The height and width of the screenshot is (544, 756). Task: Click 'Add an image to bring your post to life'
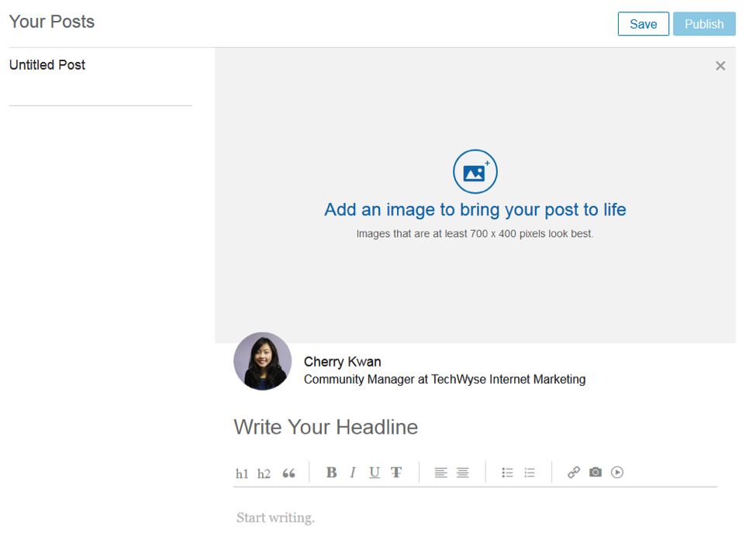coord(475,210)
